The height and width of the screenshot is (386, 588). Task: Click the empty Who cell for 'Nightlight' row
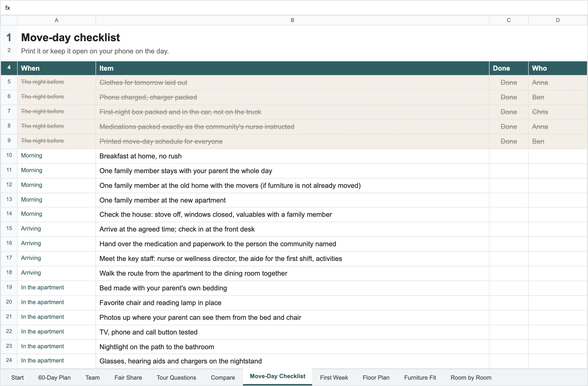click(x=558, y=347)
